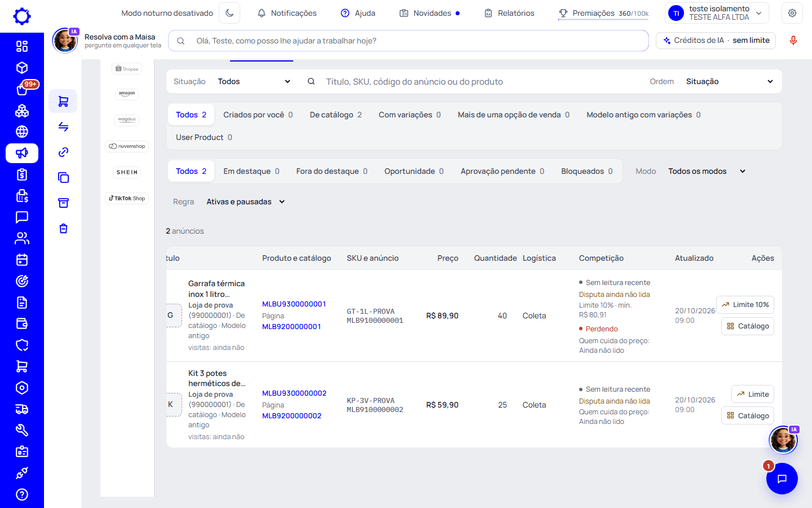Open the dashboard grid icon in sidebar
This screenshot has width=812, height=508.
[22, 46]
